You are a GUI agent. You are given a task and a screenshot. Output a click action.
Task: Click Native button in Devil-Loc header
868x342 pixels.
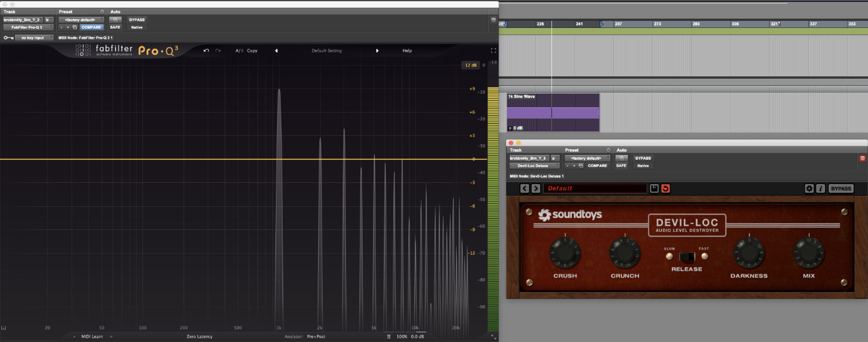point(643,166)
